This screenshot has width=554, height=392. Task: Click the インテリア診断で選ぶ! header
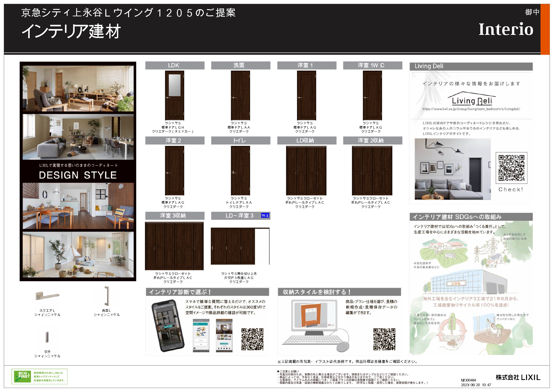pyautogui.click(x=207, y=292)
